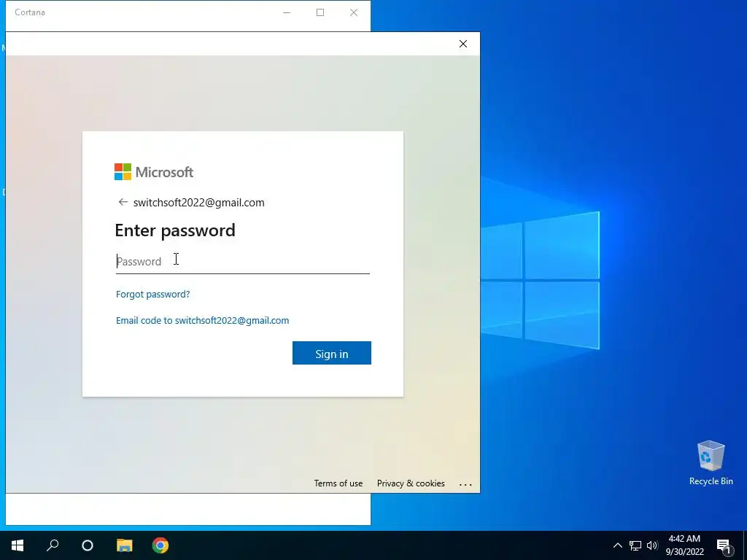Click the Cortana title bar text

(30, 12)
